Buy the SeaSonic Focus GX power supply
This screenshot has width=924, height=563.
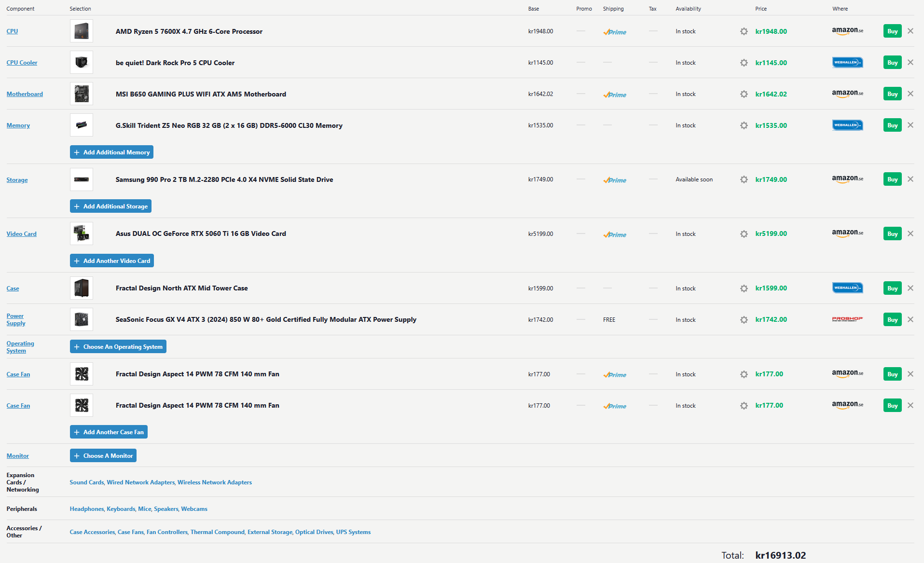coord(893,319)
